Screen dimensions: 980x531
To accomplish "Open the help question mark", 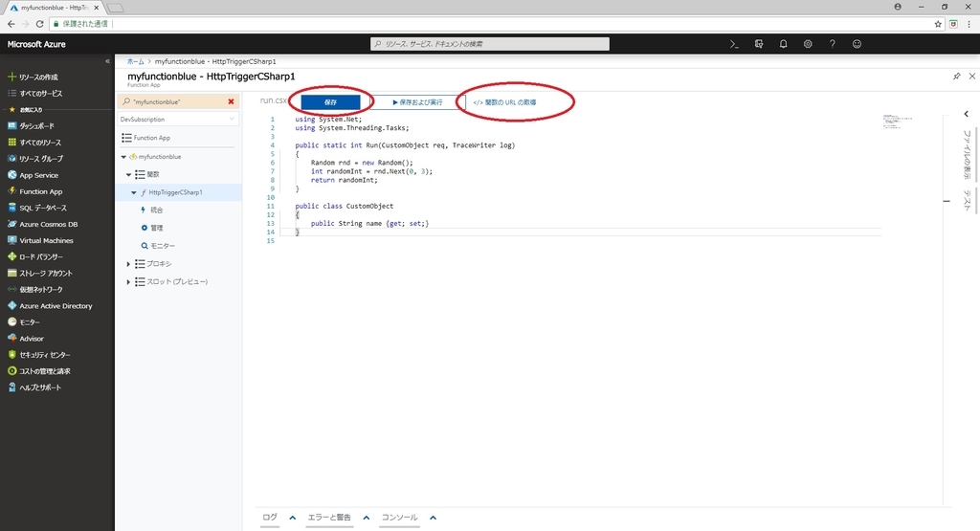I will 832,44.
